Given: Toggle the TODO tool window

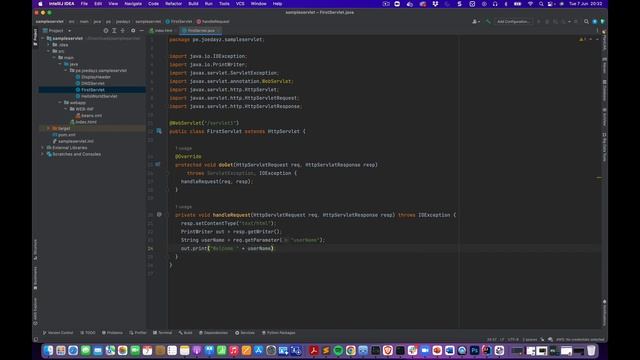Looking at the screenshot, I should click(88, 333).
